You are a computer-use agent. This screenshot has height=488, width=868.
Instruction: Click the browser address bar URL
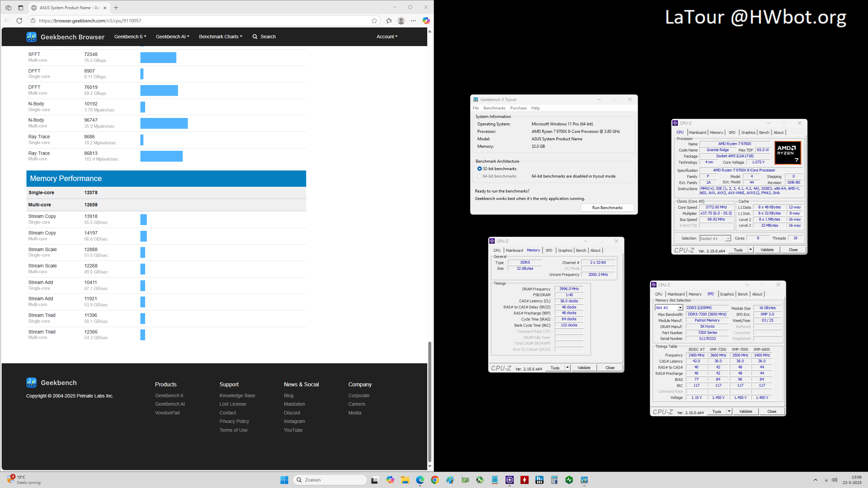[90, 21]
